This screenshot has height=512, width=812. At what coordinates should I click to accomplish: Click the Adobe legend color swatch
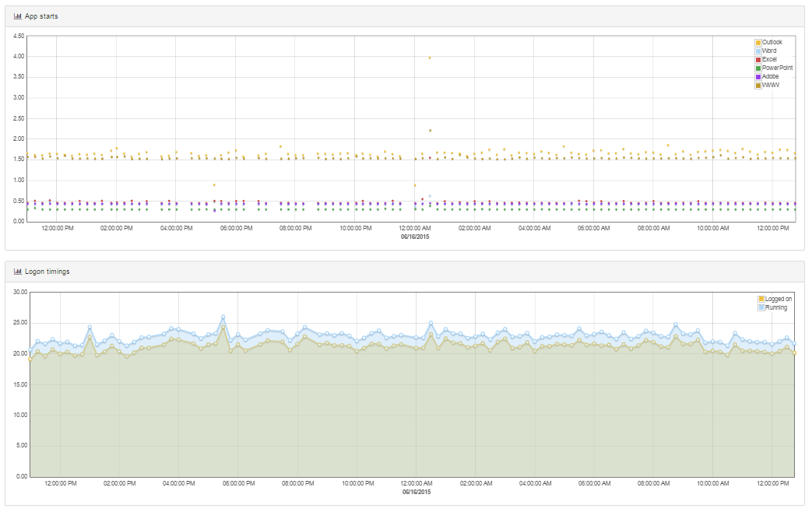pyautogui.click(x=758, y=77)
